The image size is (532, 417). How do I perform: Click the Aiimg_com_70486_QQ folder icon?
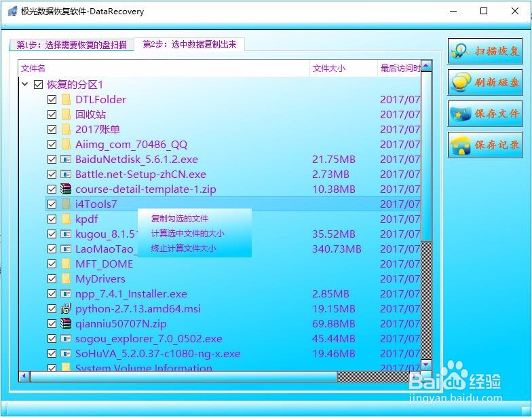click(66, 144)
